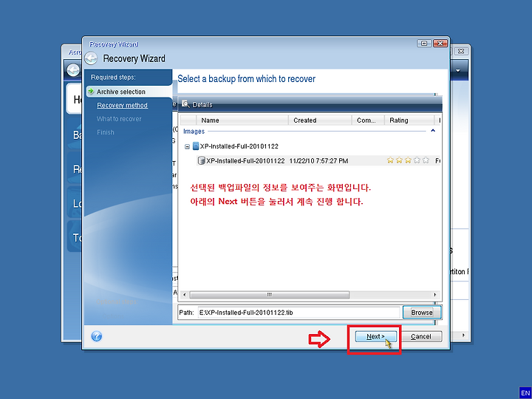Set rating with the first star
The width and height of the screenshot is (532, 399).
point(391,160)
